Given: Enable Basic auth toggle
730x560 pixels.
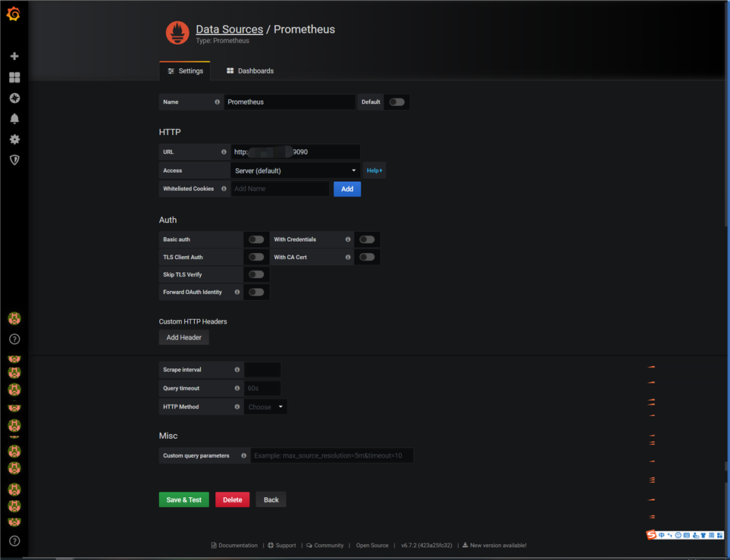Looking at the screenshot, I should click(x=256, y=239).
